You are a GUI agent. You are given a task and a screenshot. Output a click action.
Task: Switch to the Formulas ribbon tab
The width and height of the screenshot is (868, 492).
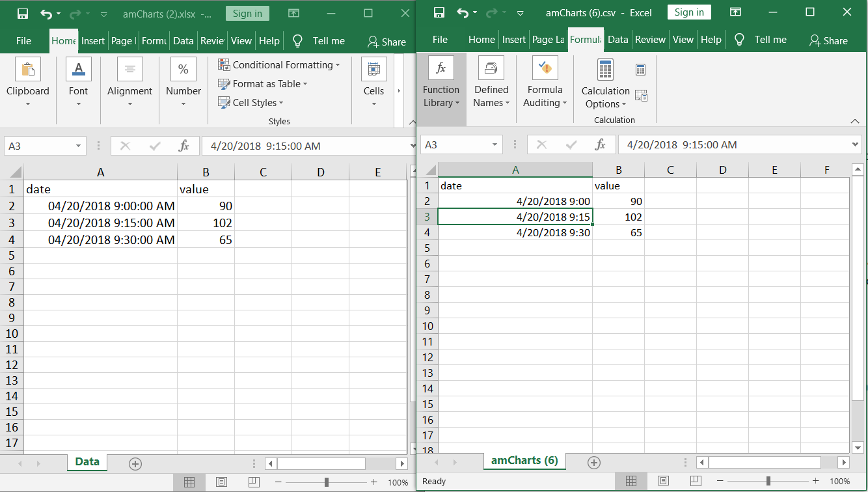point(586,39)
